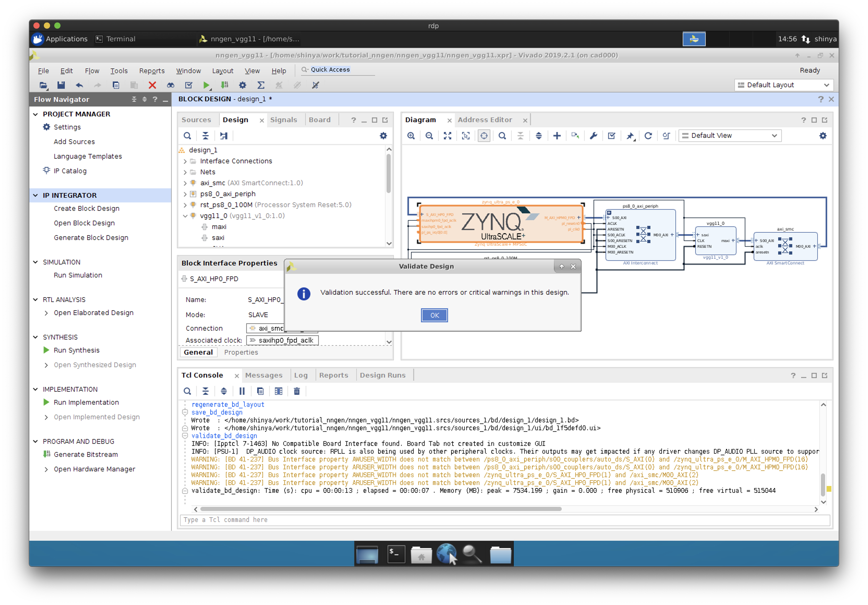Click the Clear All trash icon in Tcl Console
The image size is (868, 605).
click(297, 391)
